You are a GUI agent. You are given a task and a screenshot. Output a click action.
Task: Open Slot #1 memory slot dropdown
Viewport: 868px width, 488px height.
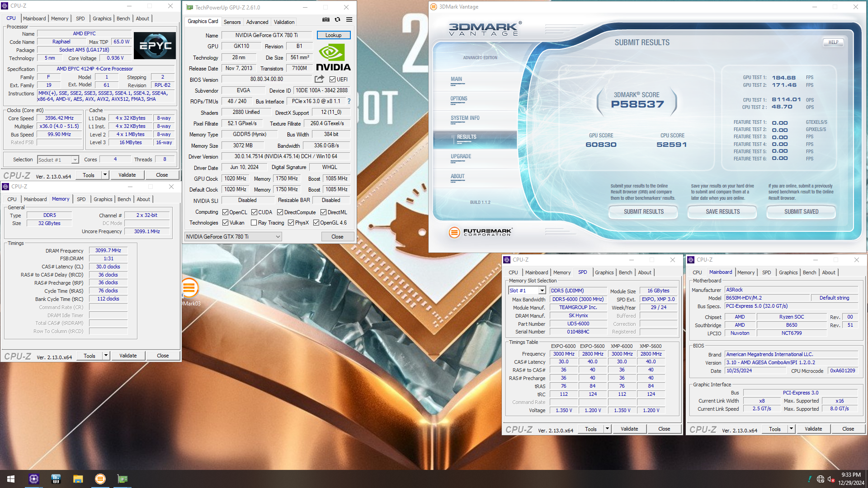[x=527, y=291]
